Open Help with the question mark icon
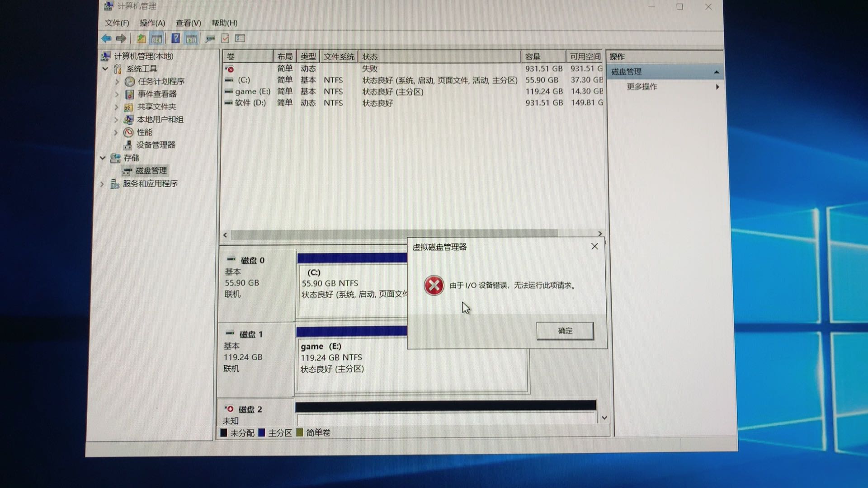 [175, 38]
